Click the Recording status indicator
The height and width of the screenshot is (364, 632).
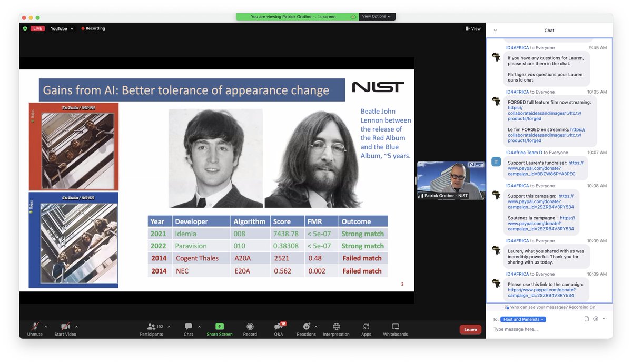click(93, 28)
